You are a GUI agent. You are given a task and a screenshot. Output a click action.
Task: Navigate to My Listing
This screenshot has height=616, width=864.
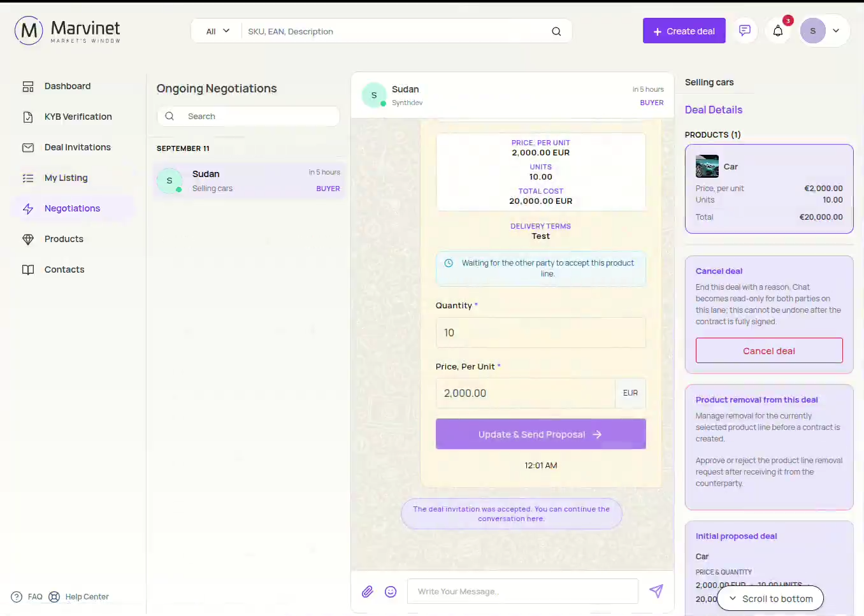pyautogui.click(x=73, y=178)
